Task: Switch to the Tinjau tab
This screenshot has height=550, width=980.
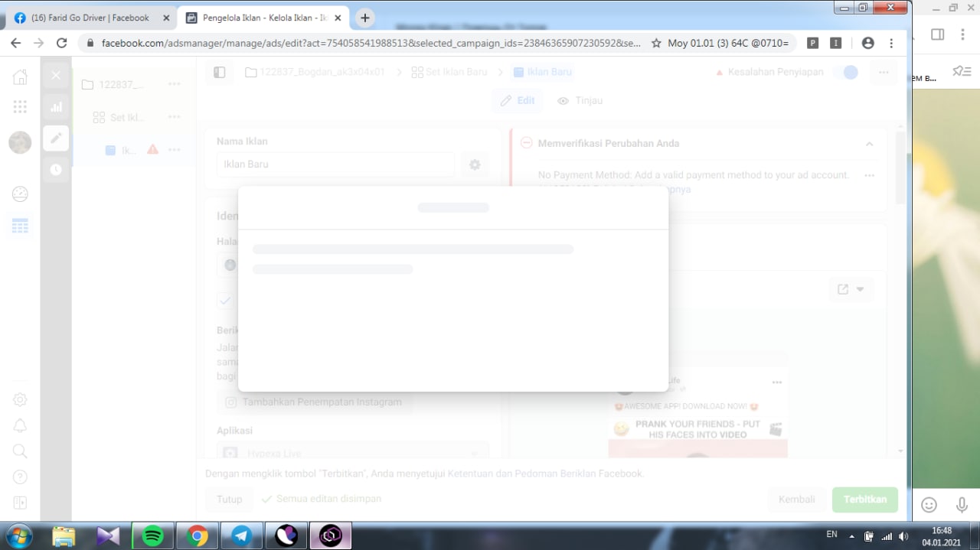Action: coord(580,101)
